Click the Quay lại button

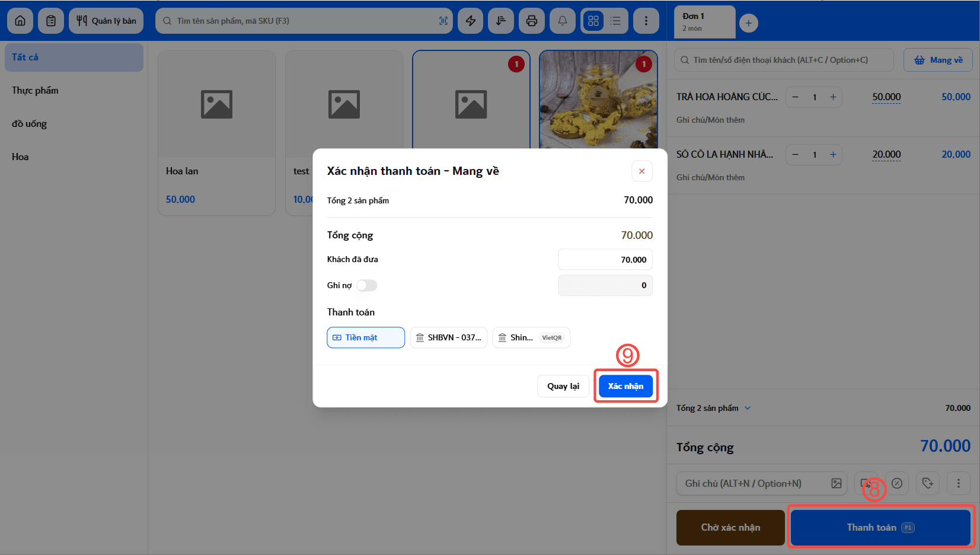[563, 386]
